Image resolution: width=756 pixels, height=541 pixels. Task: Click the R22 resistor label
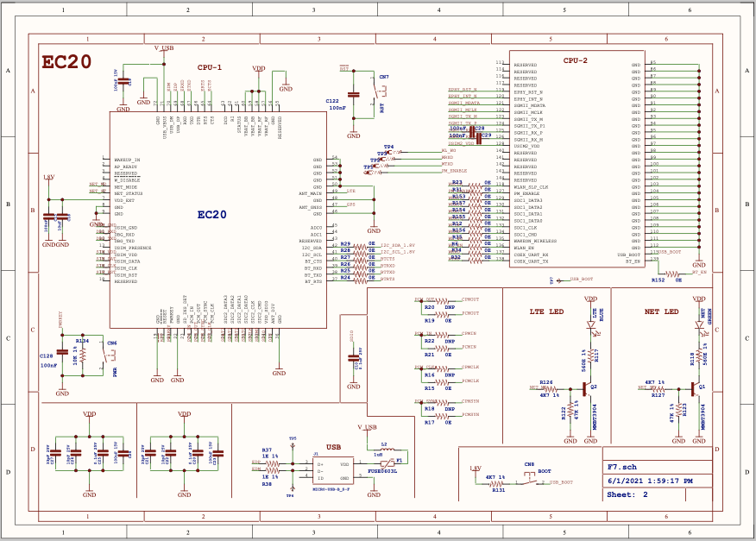pos(429,341)
